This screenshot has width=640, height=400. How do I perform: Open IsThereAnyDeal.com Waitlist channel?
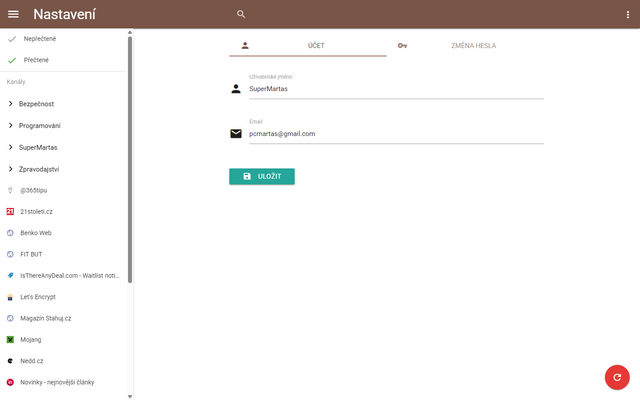coord(64,276)
